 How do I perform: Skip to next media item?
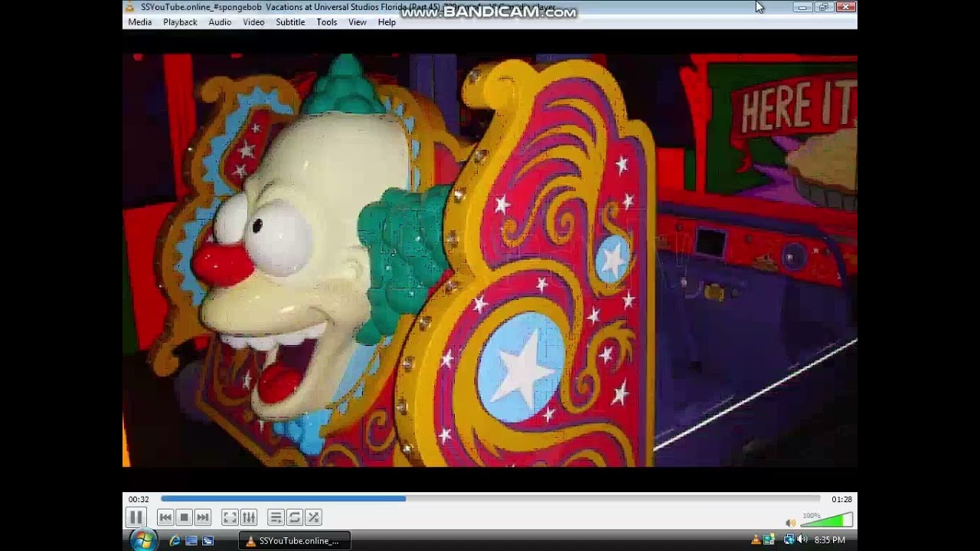(203, 518)
